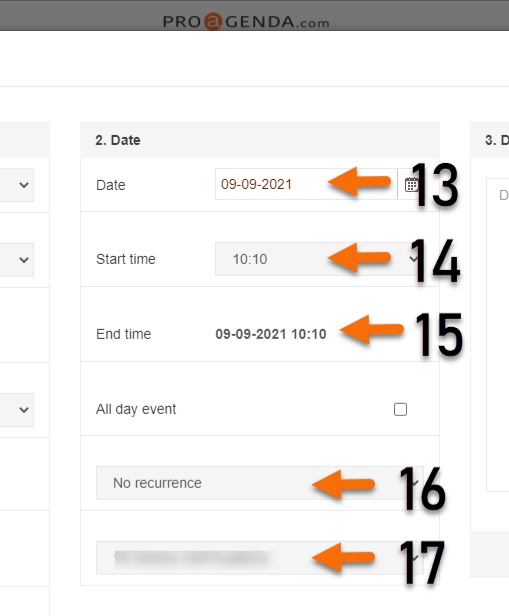509x616 pixels.
Task: Focus the text area in section 3
Action: click(x=498, y=335)
